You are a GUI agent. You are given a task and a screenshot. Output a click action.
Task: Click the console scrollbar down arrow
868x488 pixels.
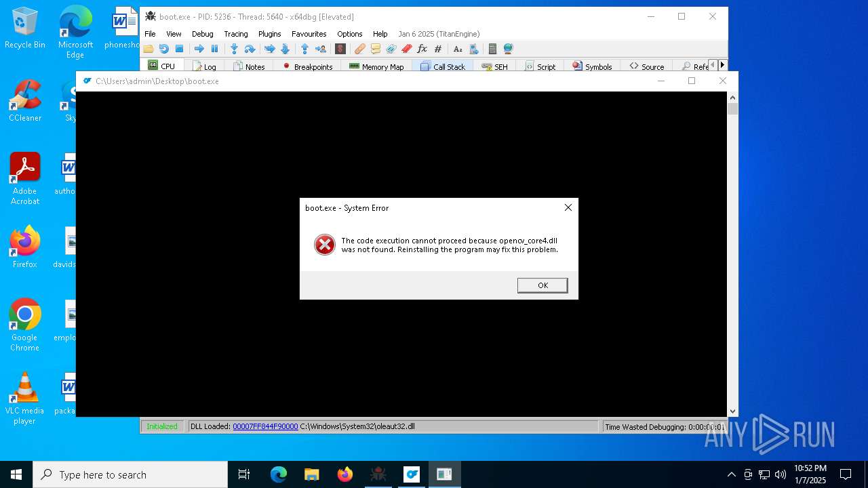[732, 411]
